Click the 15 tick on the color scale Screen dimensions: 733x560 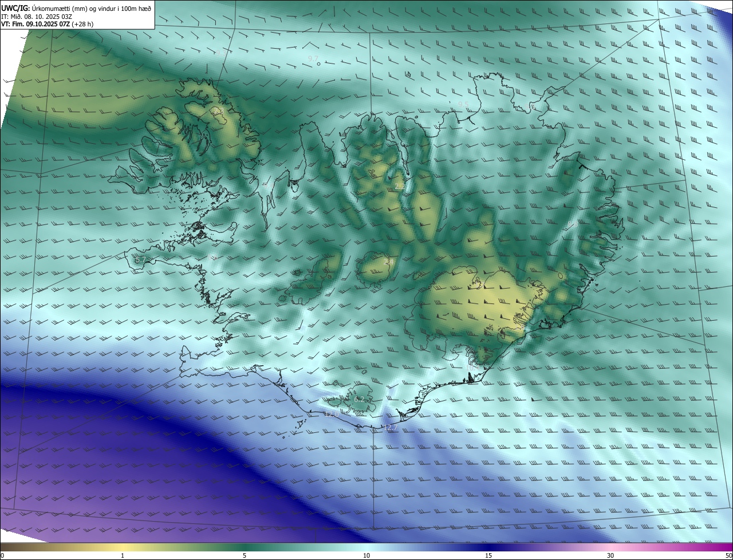coord(488,555)
